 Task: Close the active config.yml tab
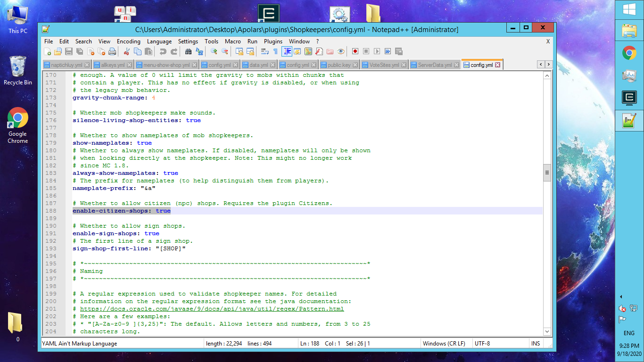(497, 65)
